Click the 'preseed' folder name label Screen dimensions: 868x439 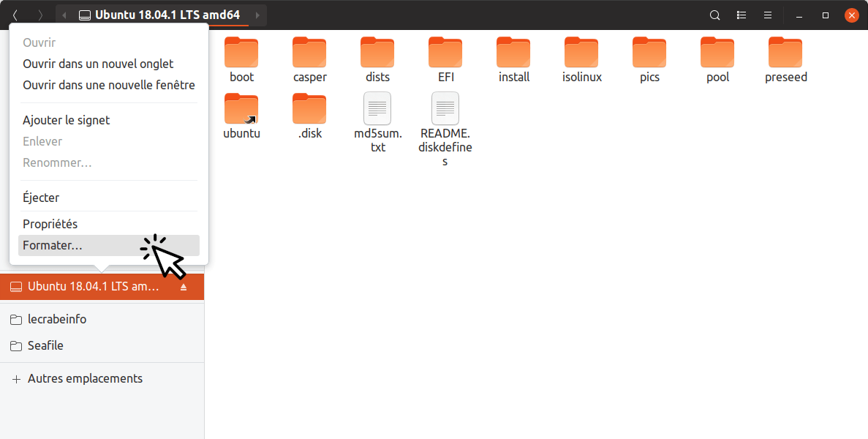click(786, 78)
